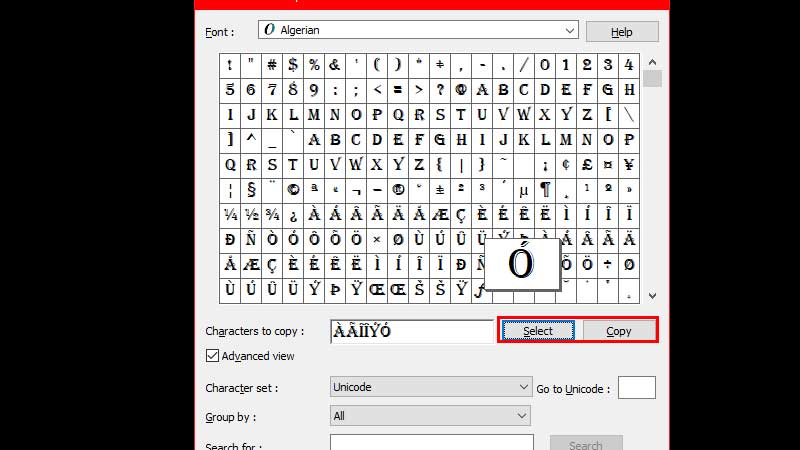The width and height of the screenshot is (800, 450).
Task: Choose the one half ½ fraction
Action: (251, 215)
